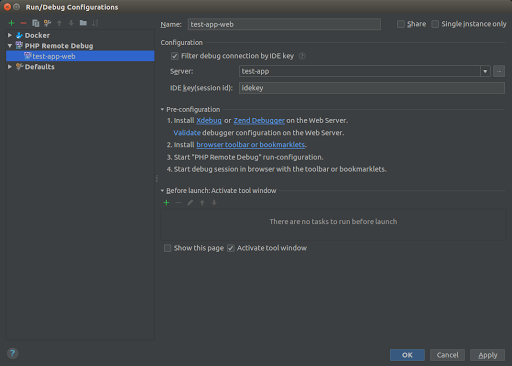Click the Validate link
The height and width of the screenshot is (366, 512).
(x=187, y=133)
